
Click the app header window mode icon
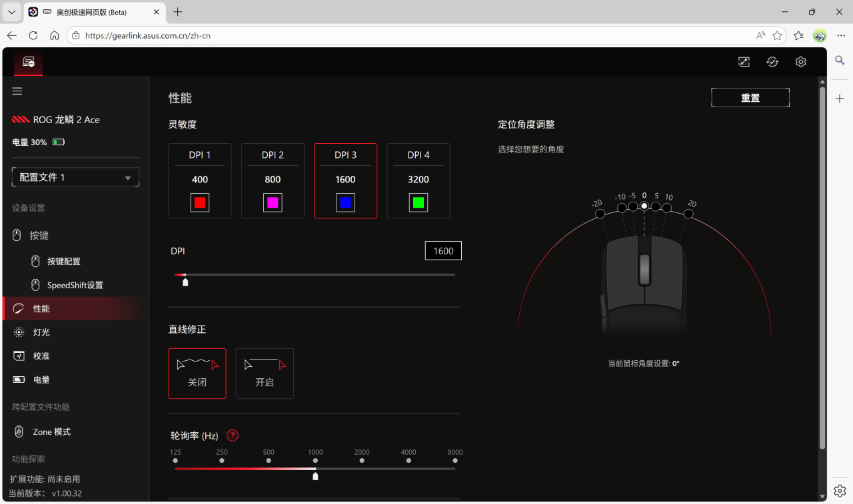click(744, 62)
